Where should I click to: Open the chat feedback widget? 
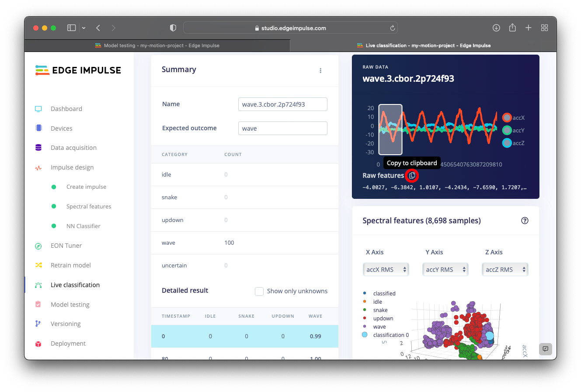[x=545, y=349]
